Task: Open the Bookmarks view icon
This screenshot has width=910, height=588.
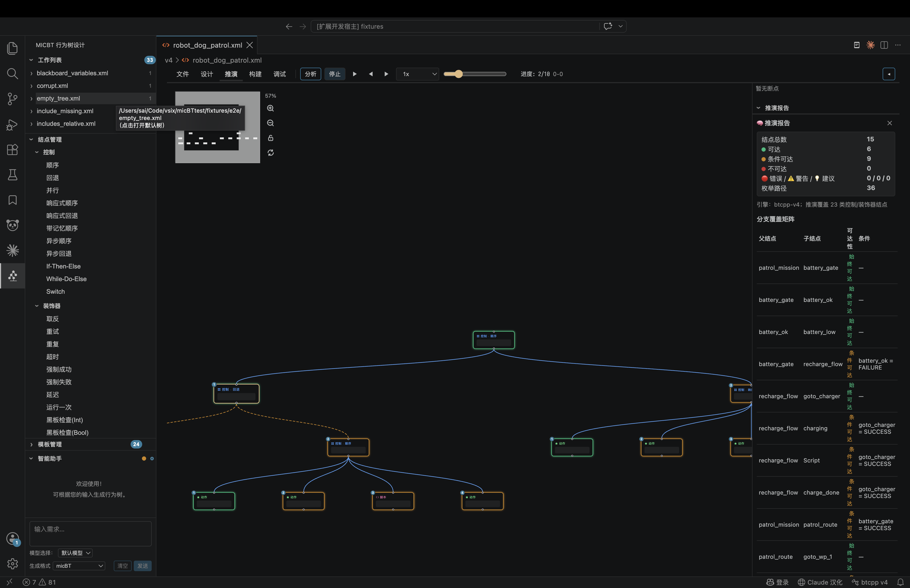Action: [x=13, y=200]
